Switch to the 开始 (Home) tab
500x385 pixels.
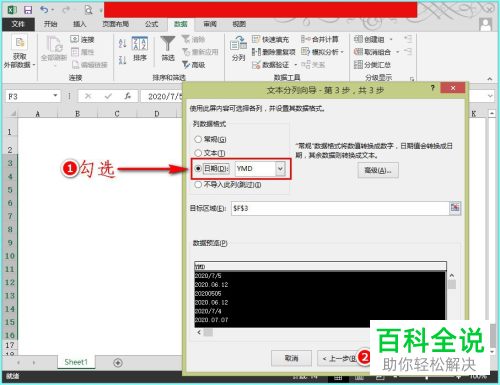pyautogui.click(x=50, y=24)
